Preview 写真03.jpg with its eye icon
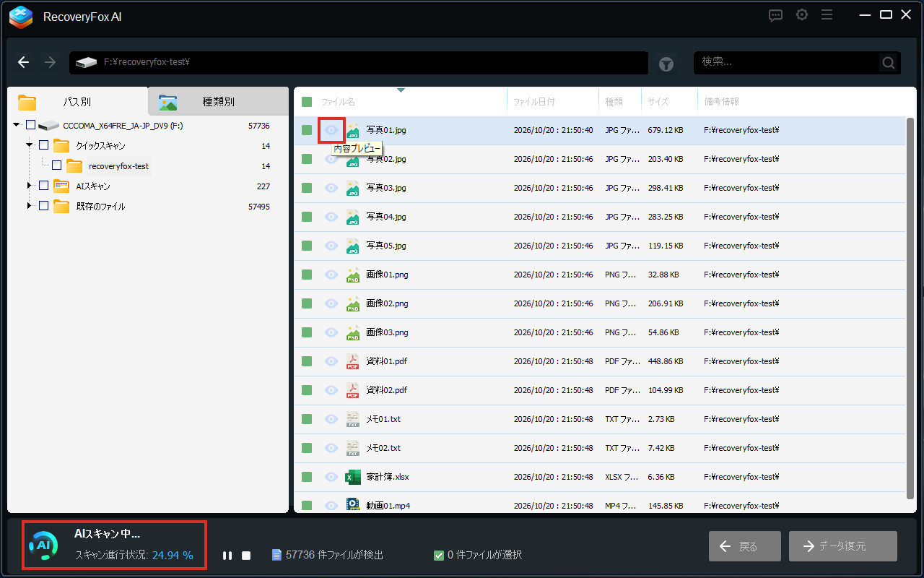The height and width of the screenshot is (578, 924). tap(331, 188)
